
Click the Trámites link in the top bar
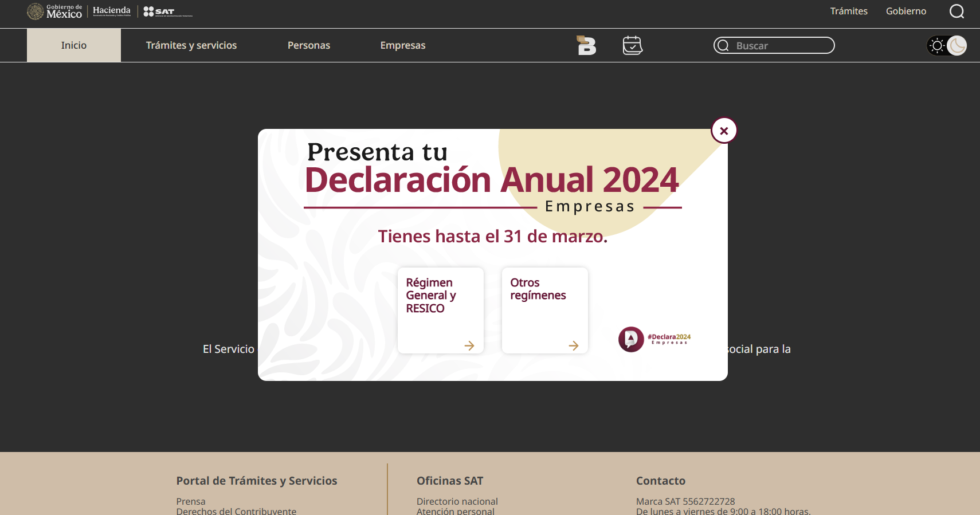849,11
